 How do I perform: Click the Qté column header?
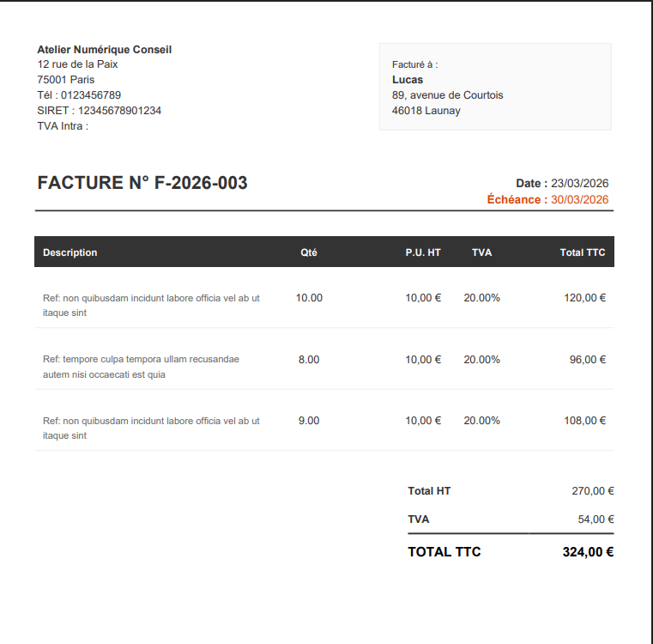[309, 252]
